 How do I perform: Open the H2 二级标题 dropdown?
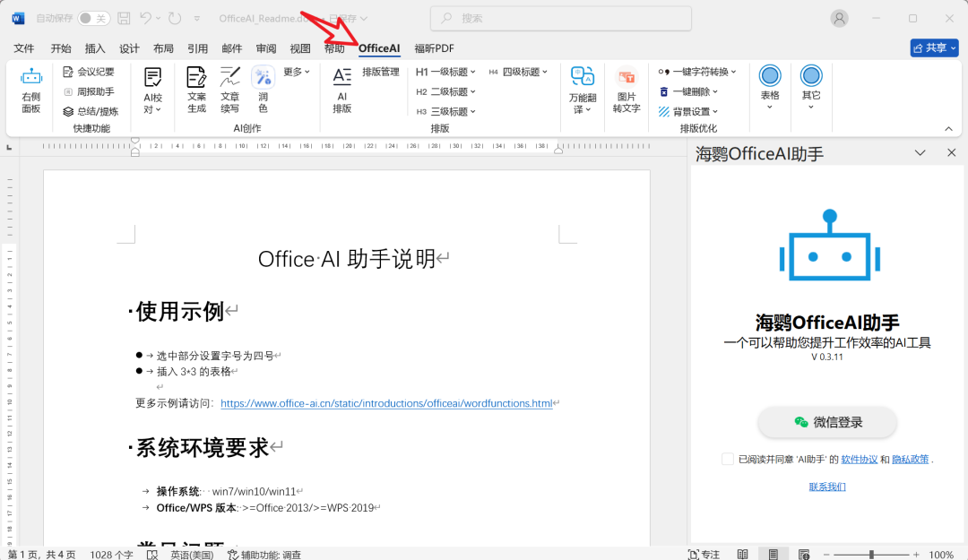click(x=445, y=92)
